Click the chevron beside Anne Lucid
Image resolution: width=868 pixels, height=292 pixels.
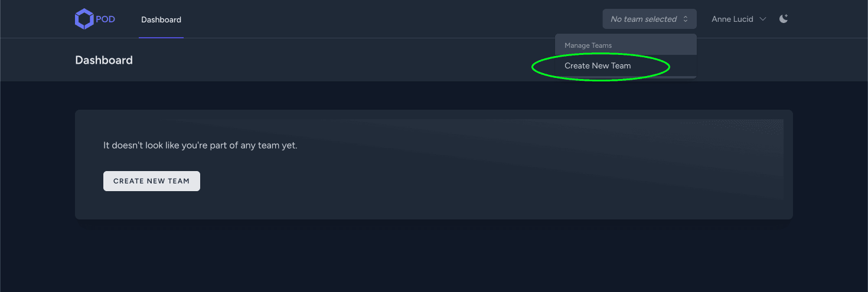point(763,19)
